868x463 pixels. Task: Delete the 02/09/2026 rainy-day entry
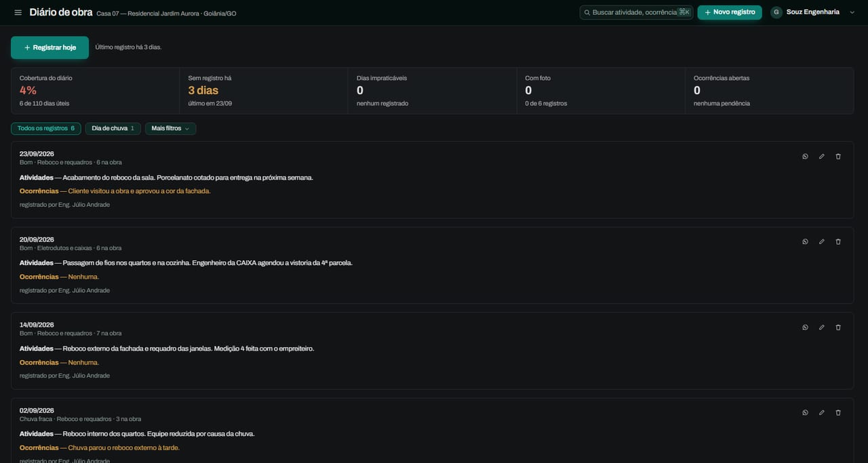838,413
